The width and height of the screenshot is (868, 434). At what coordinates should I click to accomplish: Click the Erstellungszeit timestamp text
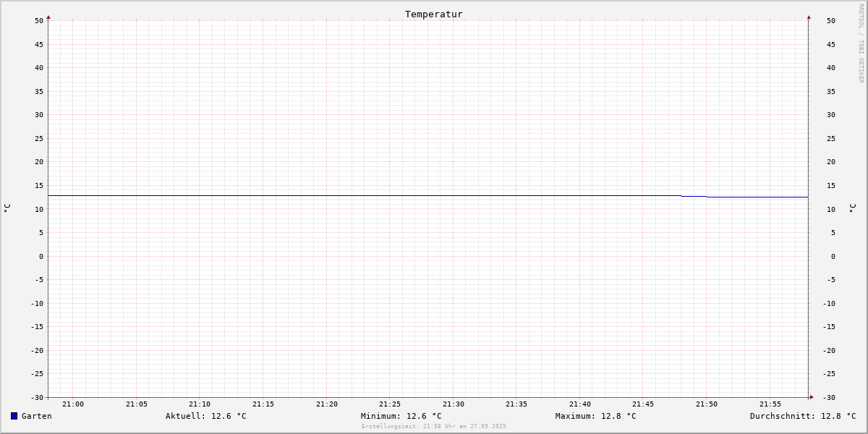[434, 426]
